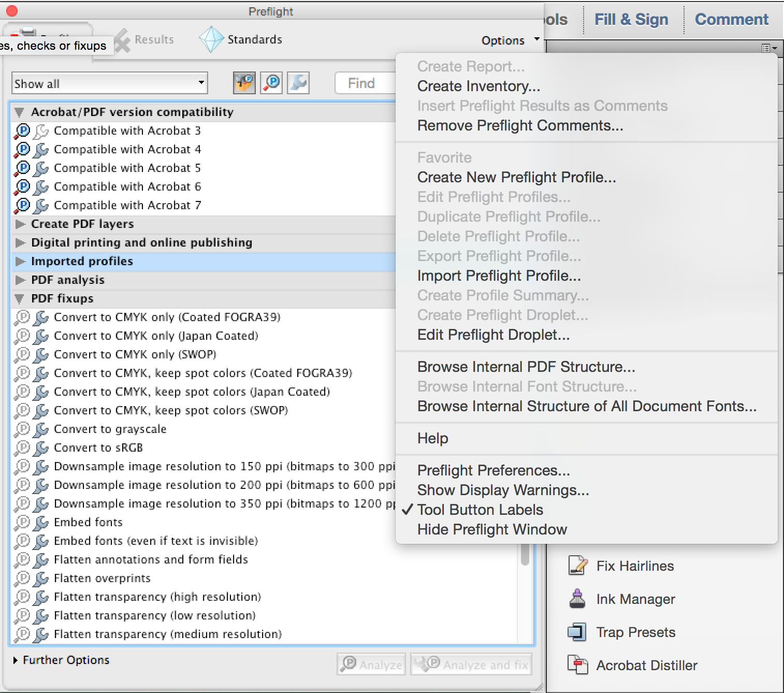Image resolution: width=784 pixels, height=693 pixels.
Task: Open Help from the Options menu
Action: pyautogui.click(x=586, y=438)
